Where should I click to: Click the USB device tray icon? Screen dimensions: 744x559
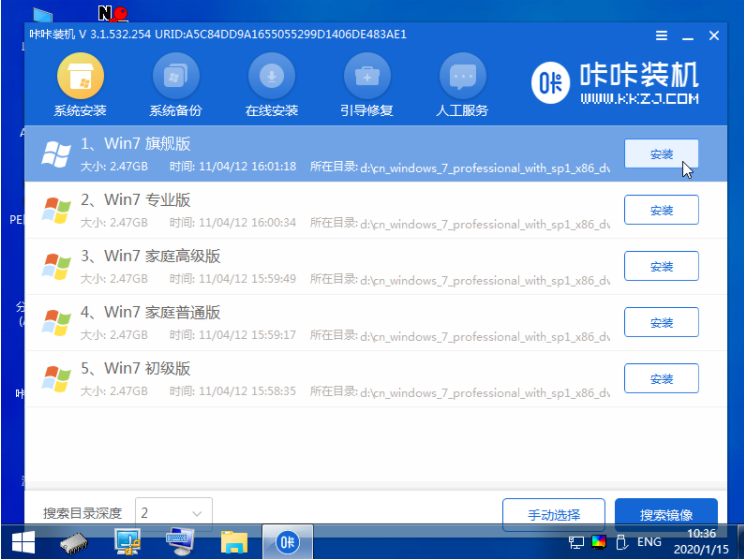(622, 542)
